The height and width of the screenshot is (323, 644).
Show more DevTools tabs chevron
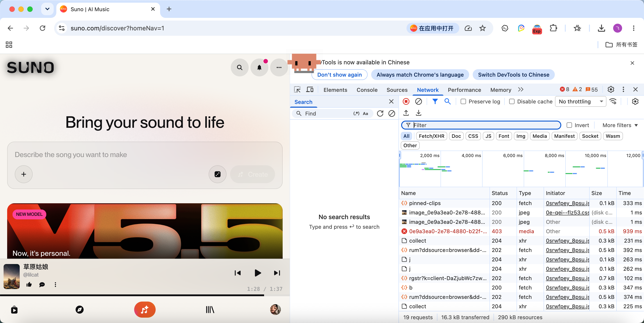(521, 89)
